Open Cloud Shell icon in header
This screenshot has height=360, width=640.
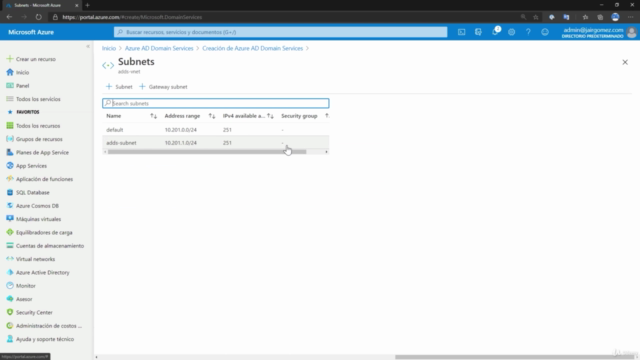click(x=461, y=32)
